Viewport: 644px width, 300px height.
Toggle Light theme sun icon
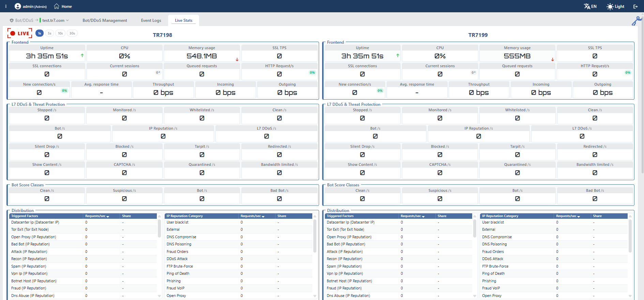(x=610, y=6)
